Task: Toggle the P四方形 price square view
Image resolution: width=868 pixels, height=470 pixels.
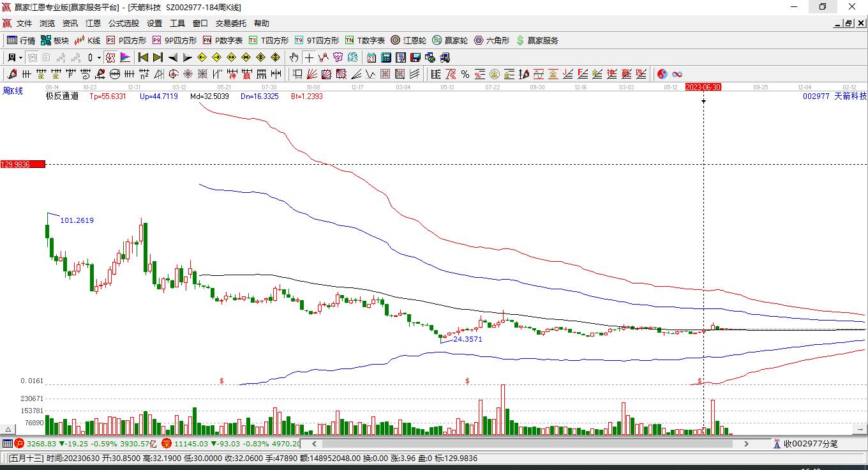Action: [x=126, y=40]
